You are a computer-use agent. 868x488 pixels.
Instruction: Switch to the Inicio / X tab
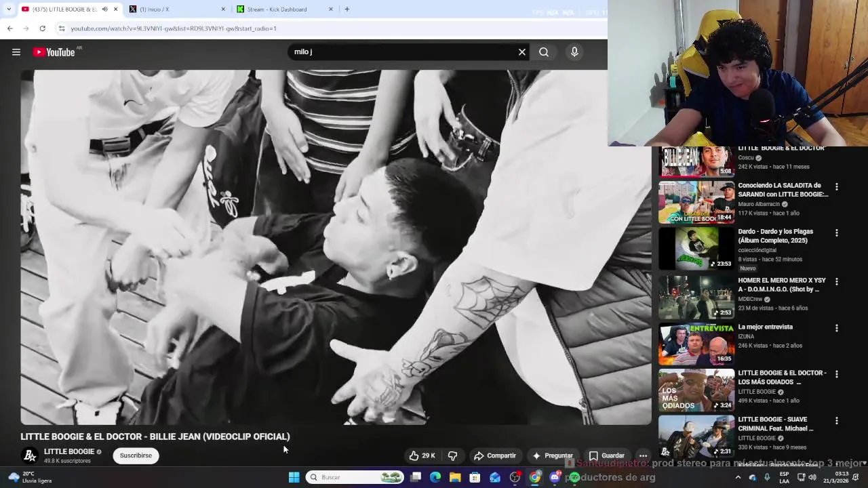pyautogui.click(x=177, y=9)
